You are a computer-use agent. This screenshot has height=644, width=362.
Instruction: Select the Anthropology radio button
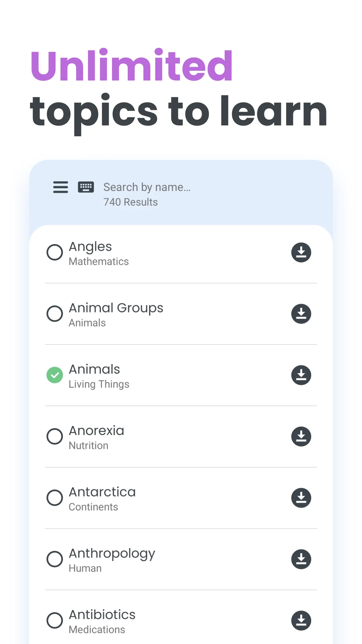pos(55,559)
